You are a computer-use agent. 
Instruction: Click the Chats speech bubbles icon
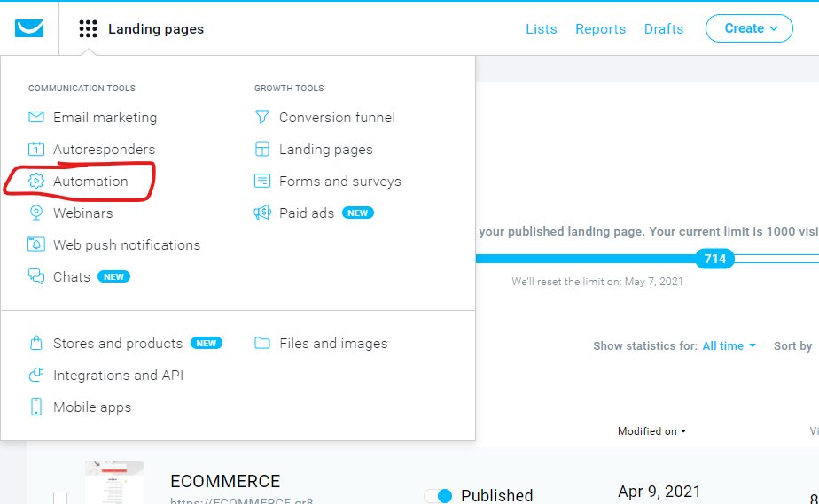pos(36,276)
